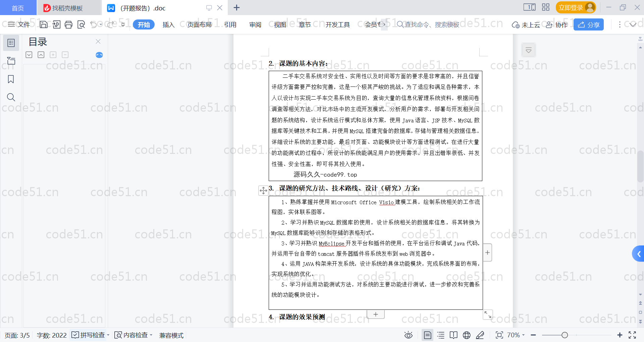Click the 分享 share button
Viewport: 644px width, 342px height.
(589, 24)
